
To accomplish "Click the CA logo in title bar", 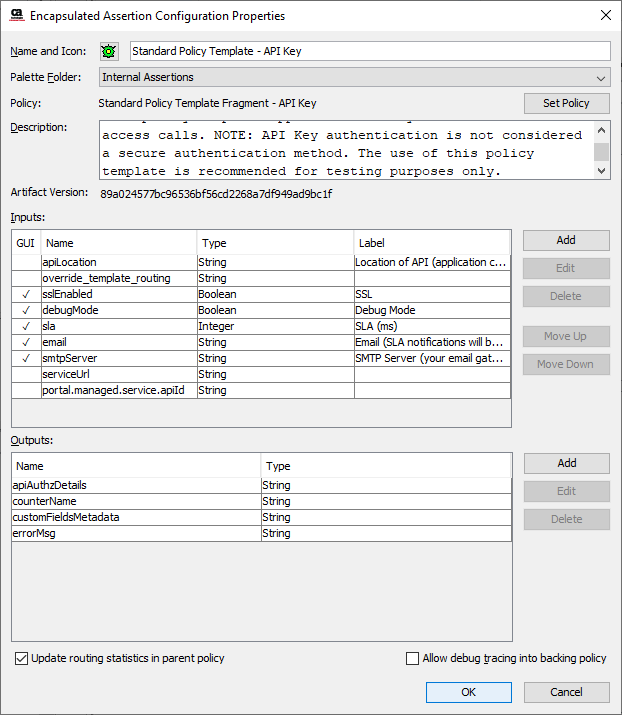I will pos(14,16).
